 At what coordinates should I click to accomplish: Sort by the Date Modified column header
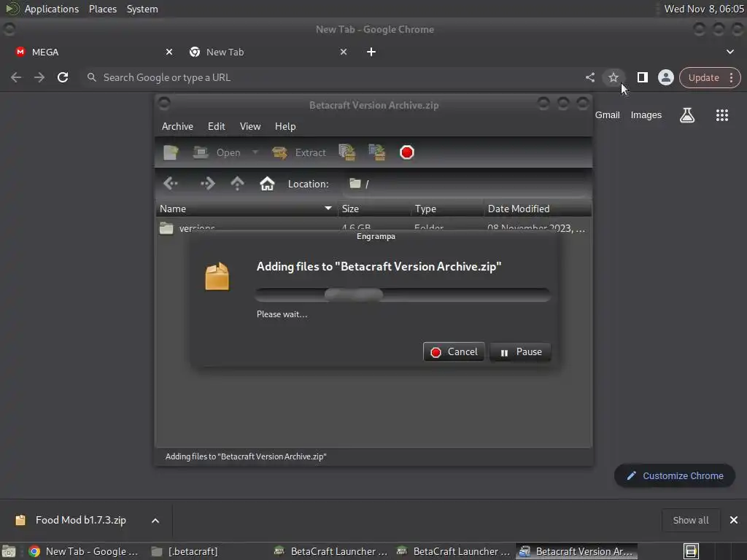pyautogui.click(x=538, y=209)
